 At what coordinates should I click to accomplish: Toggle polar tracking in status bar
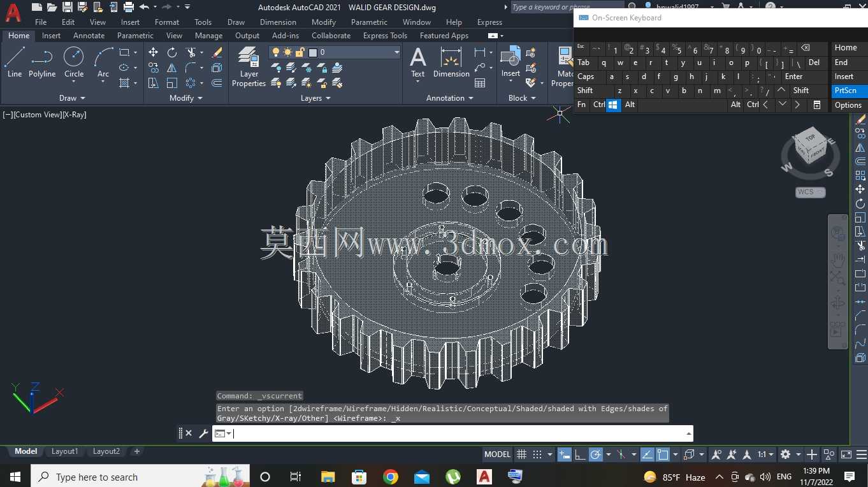tap(595, 454)
